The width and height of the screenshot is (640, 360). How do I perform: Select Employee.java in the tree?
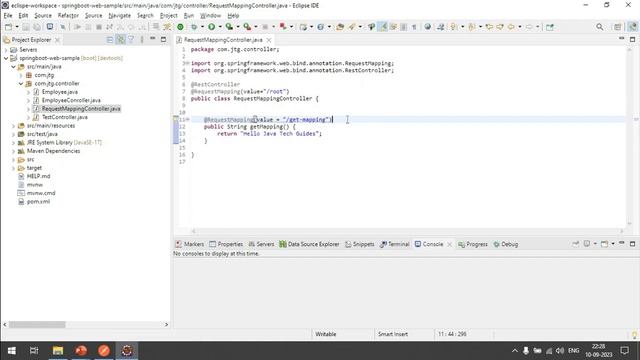pyautogui.click(x=60, y=92)
